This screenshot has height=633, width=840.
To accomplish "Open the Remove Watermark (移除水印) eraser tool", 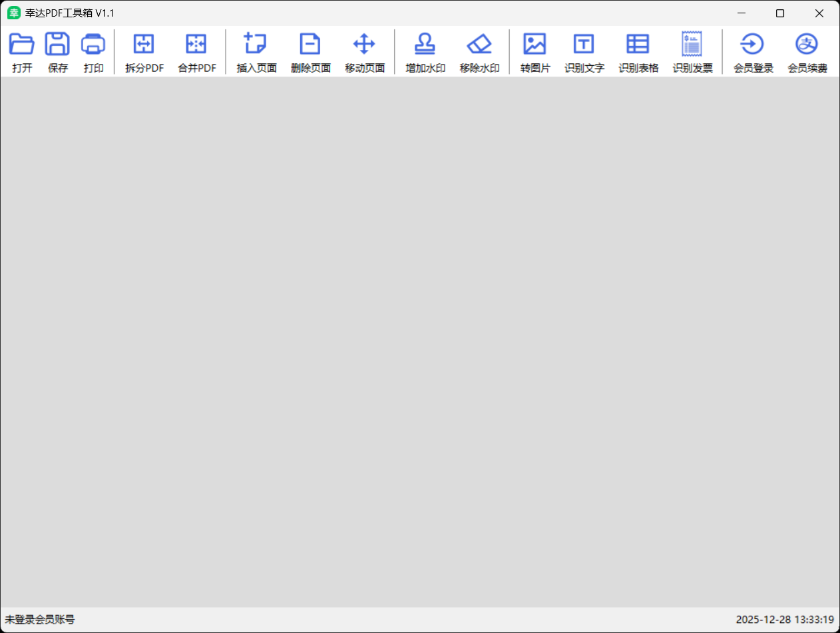I will 479,45.
